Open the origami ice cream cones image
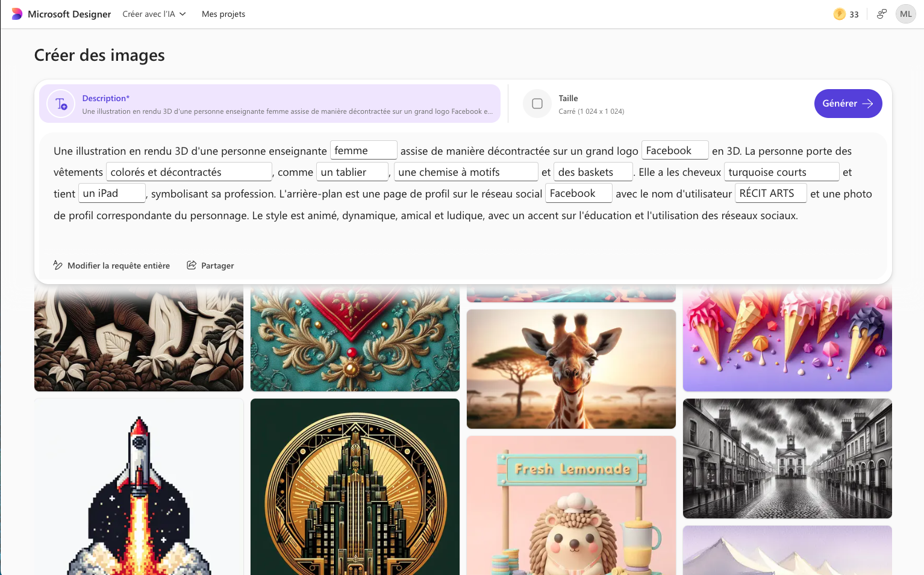The image size is (924, 575). [787, 339]
